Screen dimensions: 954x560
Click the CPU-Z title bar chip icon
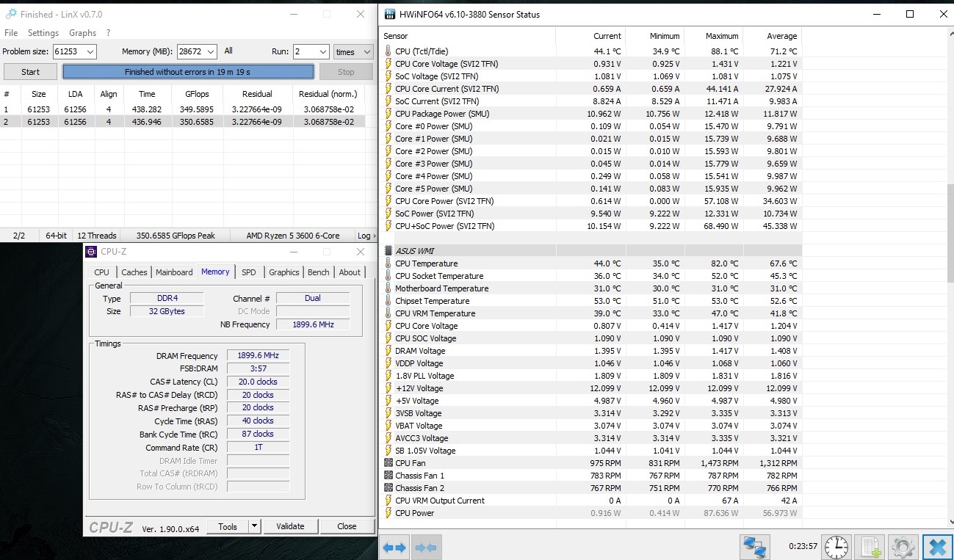click(91, 252)
